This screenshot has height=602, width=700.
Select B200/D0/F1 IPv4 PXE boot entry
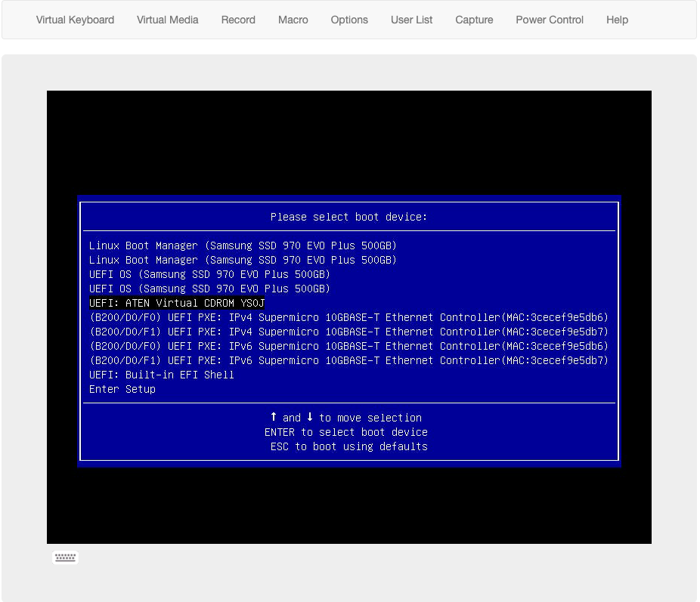point(348,332)
